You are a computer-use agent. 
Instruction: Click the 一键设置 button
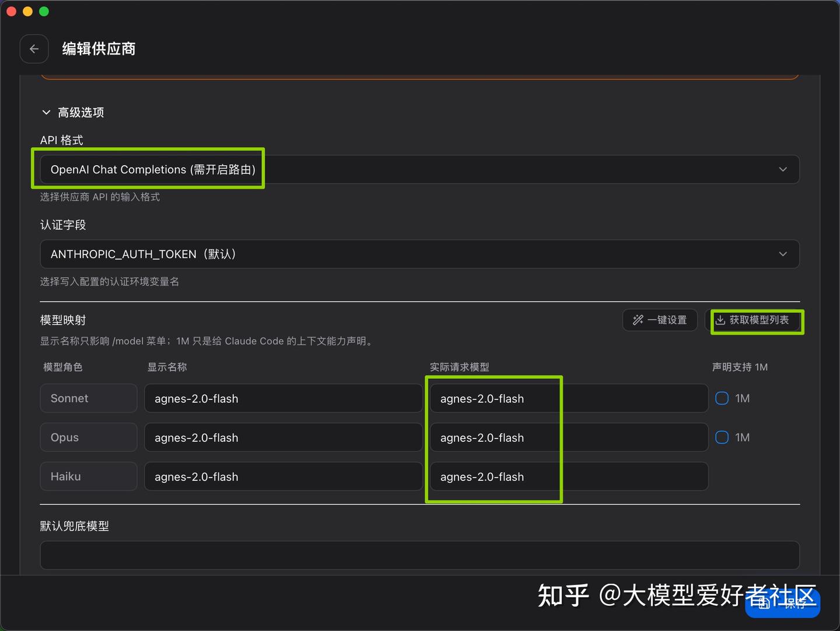point(660,320)
